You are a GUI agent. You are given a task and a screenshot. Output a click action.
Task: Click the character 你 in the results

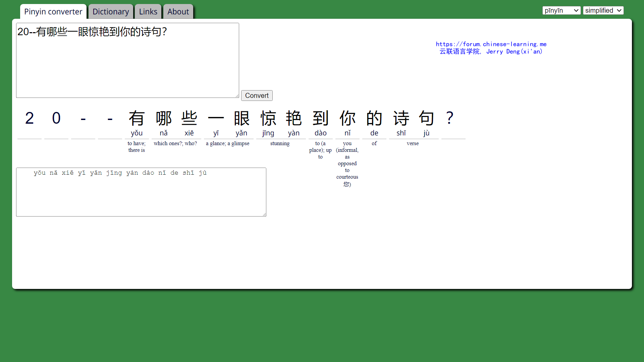coord(347,118)
